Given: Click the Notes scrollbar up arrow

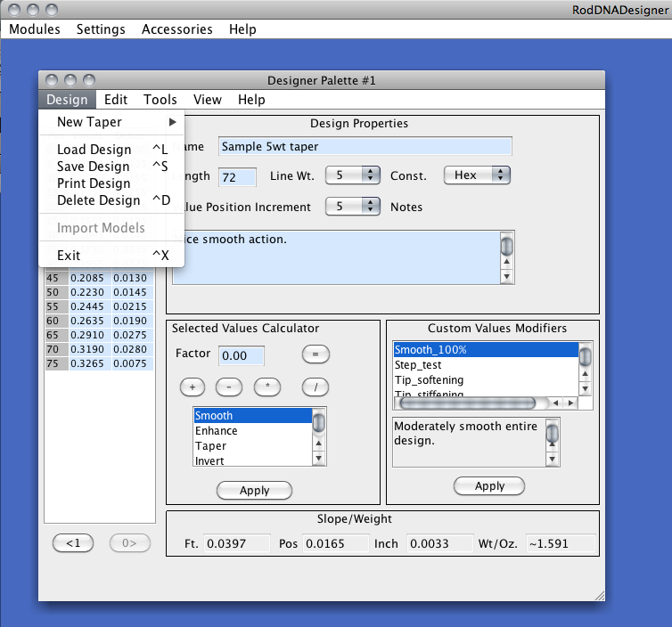Looking at the screenshot, I should coord(506,262).
